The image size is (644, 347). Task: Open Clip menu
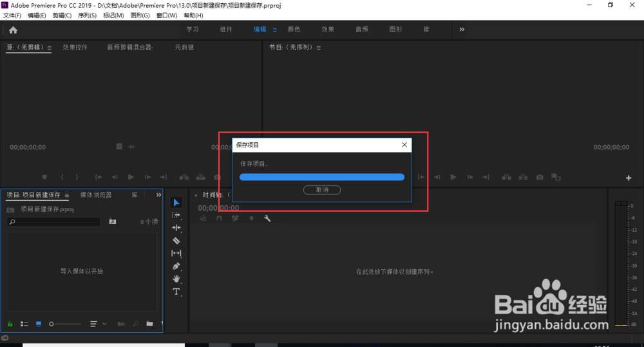[62, 15]
